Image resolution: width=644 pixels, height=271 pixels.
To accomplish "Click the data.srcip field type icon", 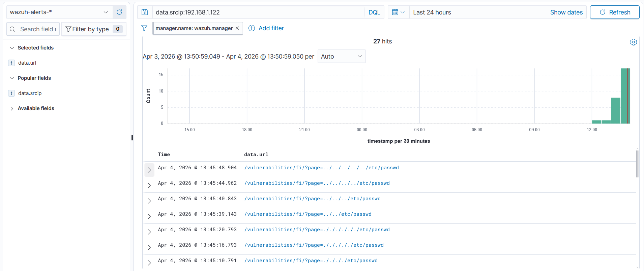I will (x=11, y=93).
